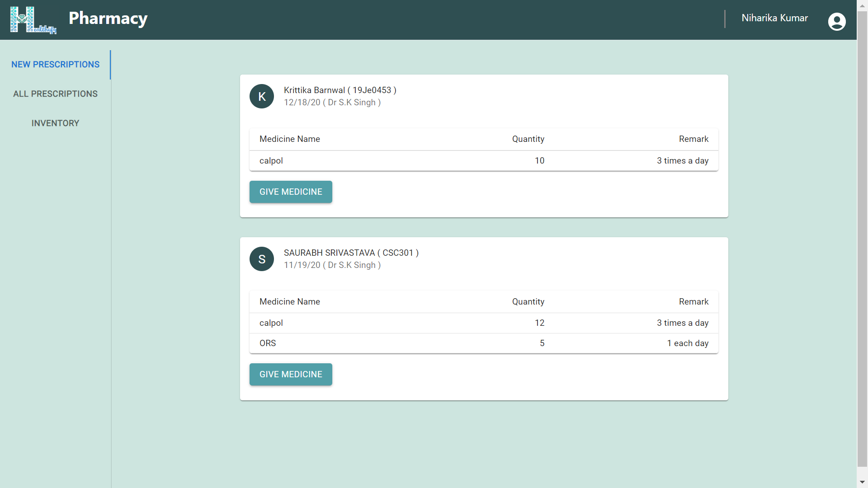
Task: Click the Pharmacy header title
Action: (108, 19)
